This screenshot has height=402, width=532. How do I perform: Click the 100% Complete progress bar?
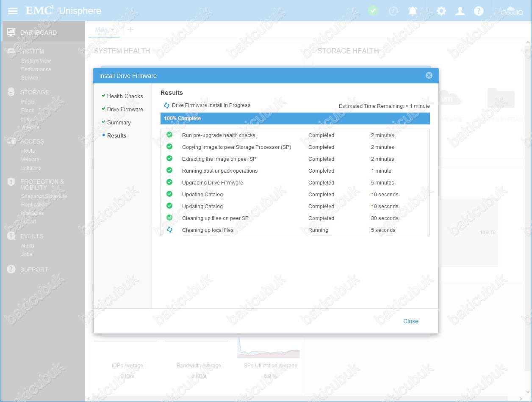[295, 118]
